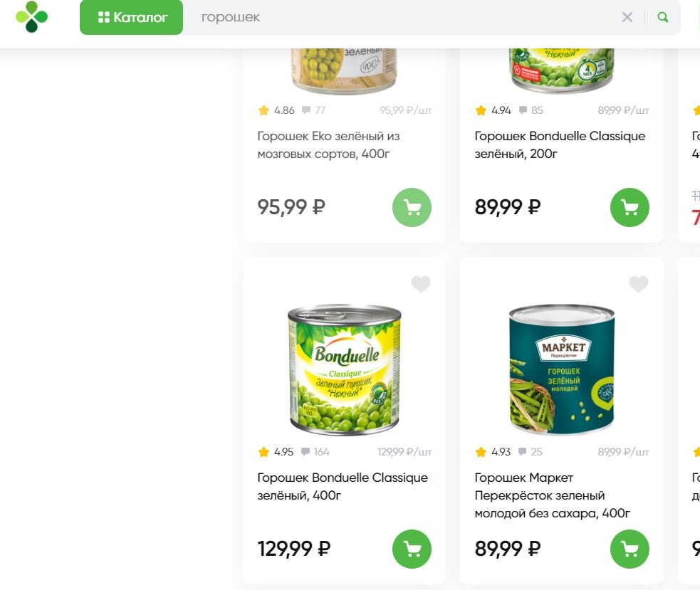
Task: Click the magnifier search icon
Action: (663, 17)
